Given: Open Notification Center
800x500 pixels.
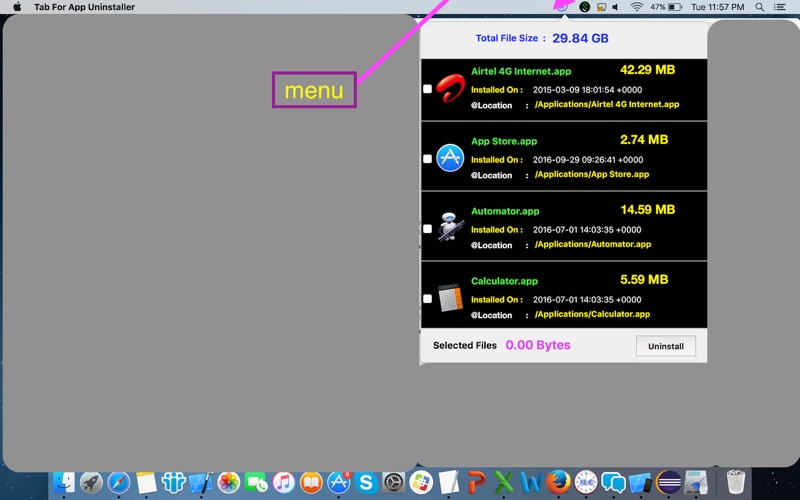Looking at the screenshot, I should tap(780, 7).
